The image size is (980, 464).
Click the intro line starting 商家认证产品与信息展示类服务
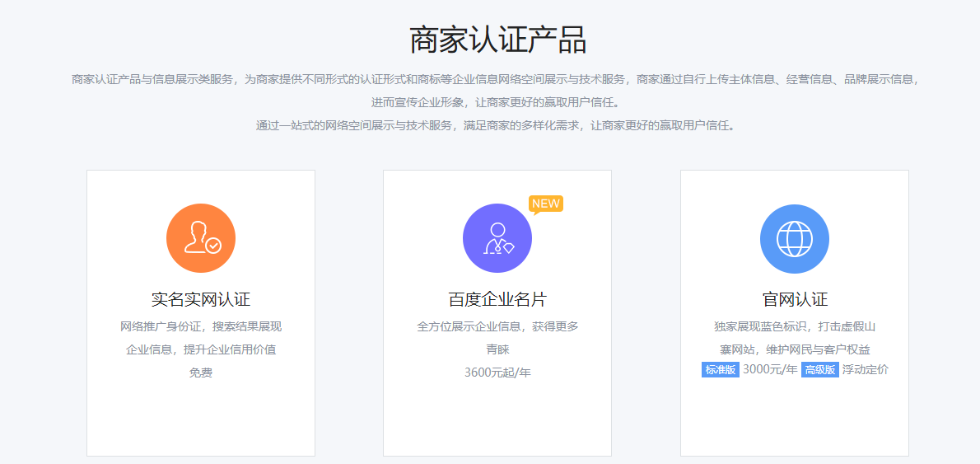coord(494,79)
